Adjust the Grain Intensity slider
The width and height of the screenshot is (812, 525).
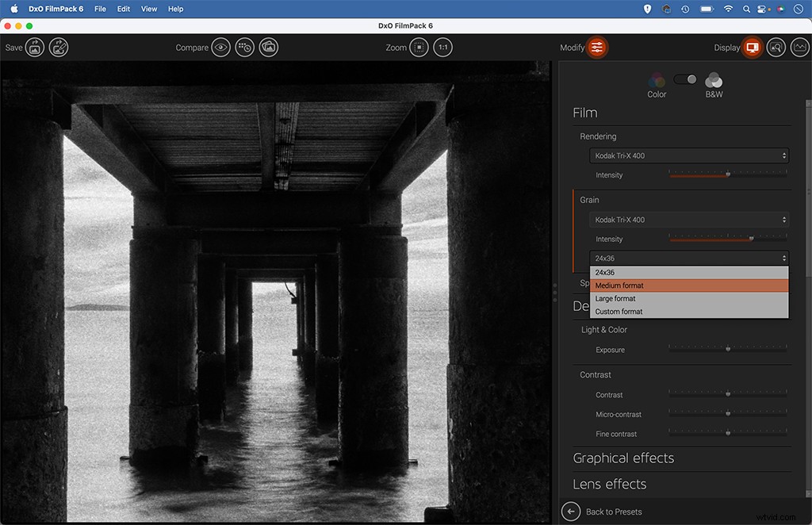[x=752, y=237]
